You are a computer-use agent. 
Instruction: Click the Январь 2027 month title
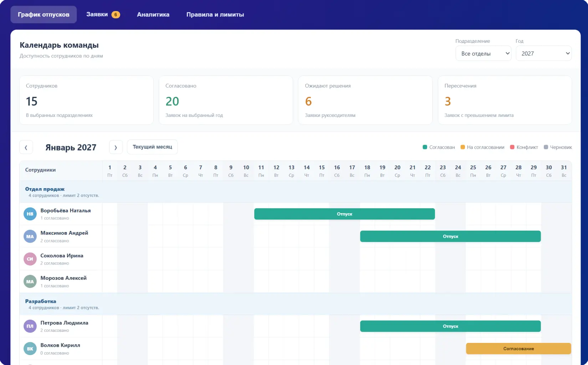pyautogui.click(x=71, y=147)
